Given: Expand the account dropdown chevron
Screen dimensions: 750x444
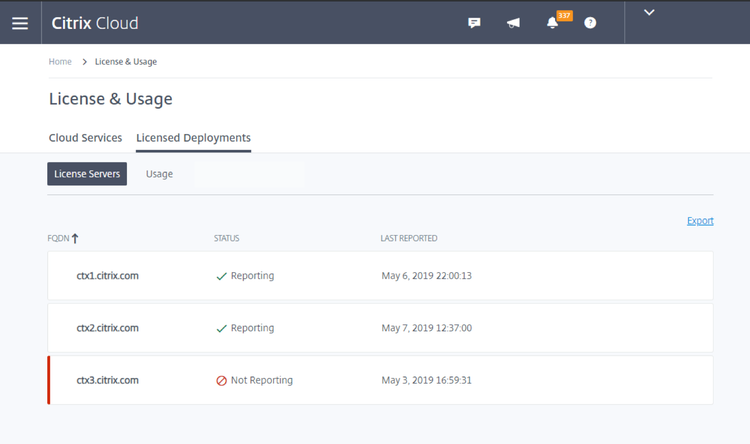Looking at the screenshot, I should (x=649, y=12).
